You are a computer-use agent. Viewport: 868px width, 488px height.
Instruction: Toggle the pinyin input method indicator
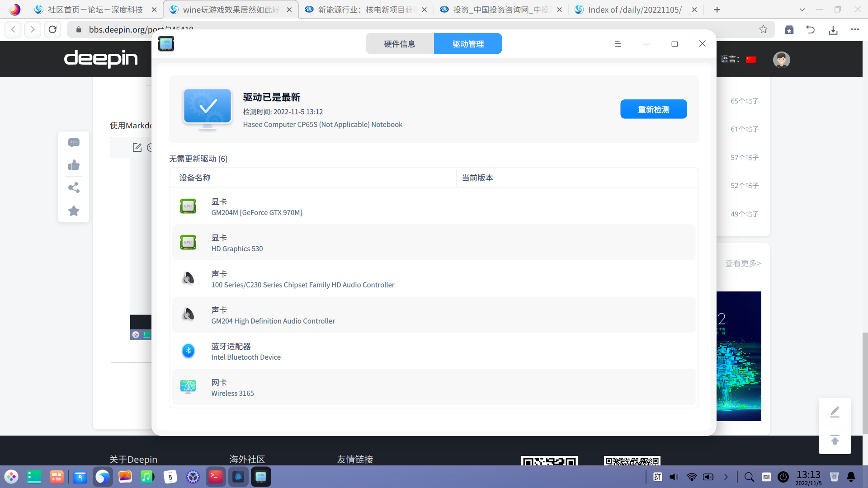click(x=658, y=477)
